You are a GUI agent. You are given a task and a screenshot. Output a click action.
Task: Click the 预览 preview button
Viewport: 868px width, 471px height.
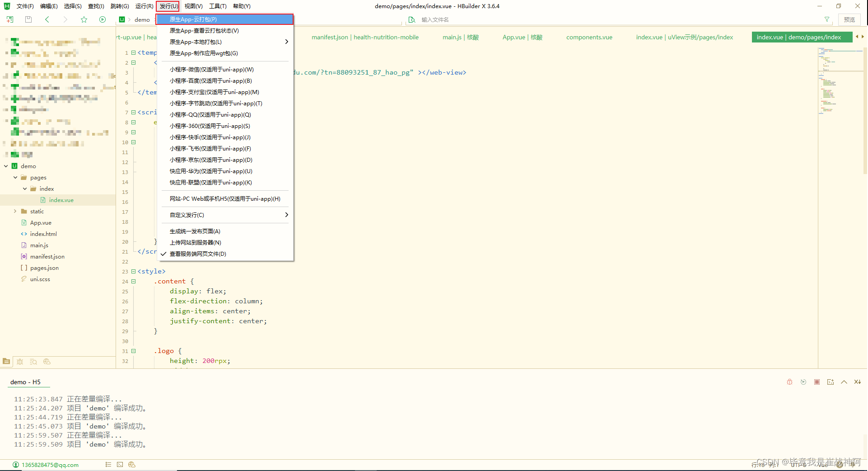pos(849,19)
